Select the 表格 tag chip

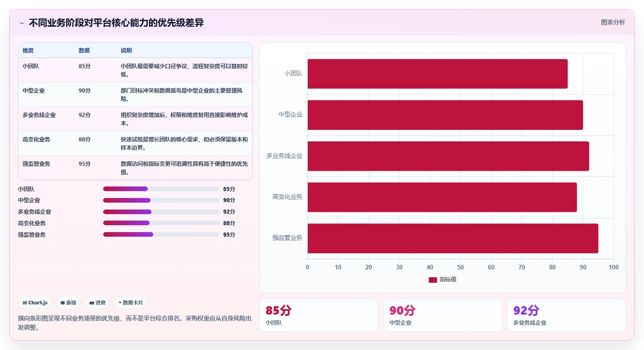pos(68,303)
